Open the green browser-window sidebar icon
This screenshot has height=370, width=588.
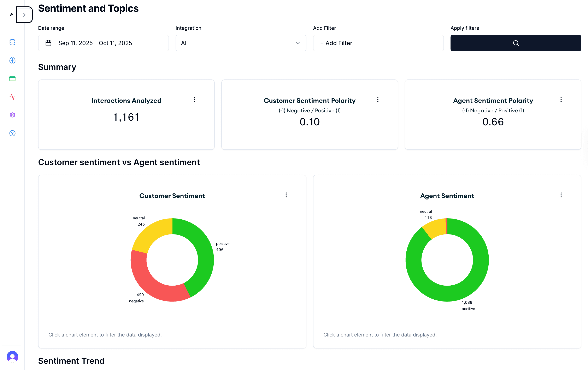pyautogui.click(x=12, y=79)
